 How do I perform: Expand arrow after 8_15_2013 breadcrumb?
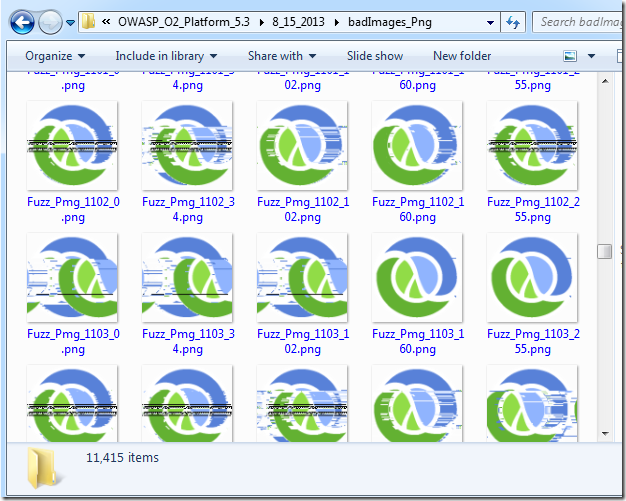click(337, 22)
